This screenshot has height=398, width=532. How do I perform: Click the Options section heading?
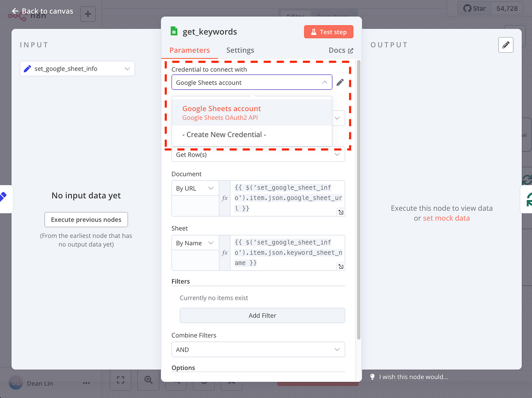(183, 368)
